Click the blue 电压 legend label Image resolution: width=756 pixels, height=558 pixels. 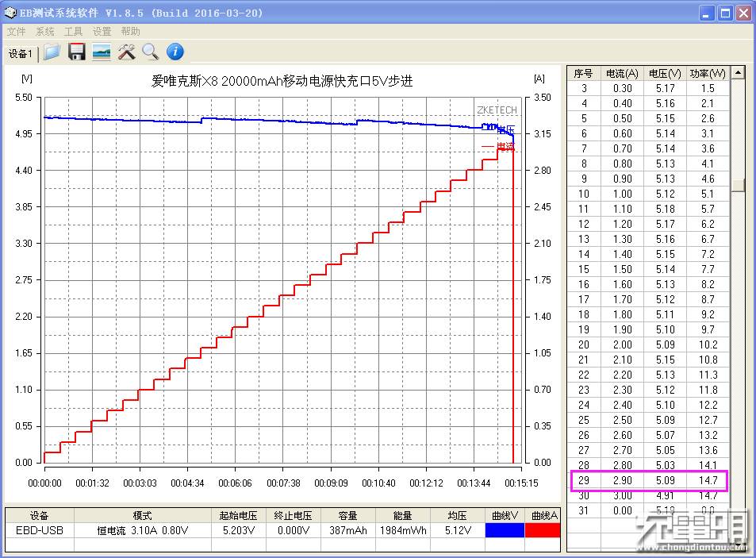[x=506, y=129]
